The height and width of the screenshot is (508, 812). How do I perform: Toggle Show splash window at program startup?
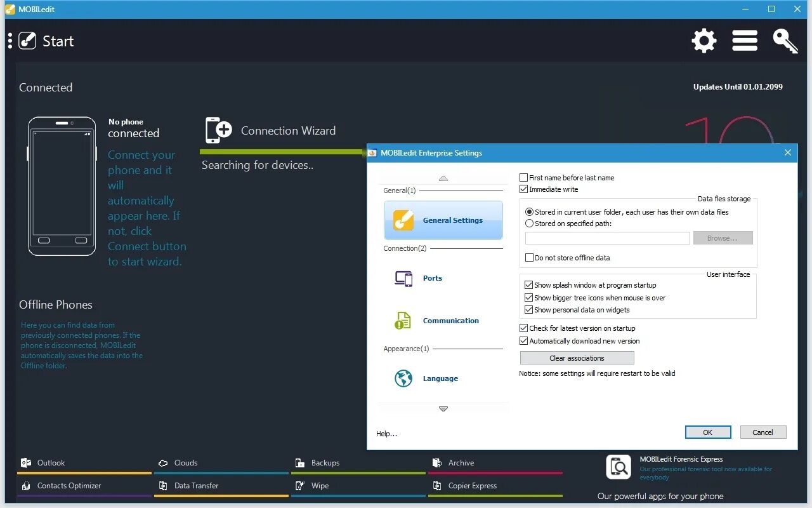click(528, 285)
